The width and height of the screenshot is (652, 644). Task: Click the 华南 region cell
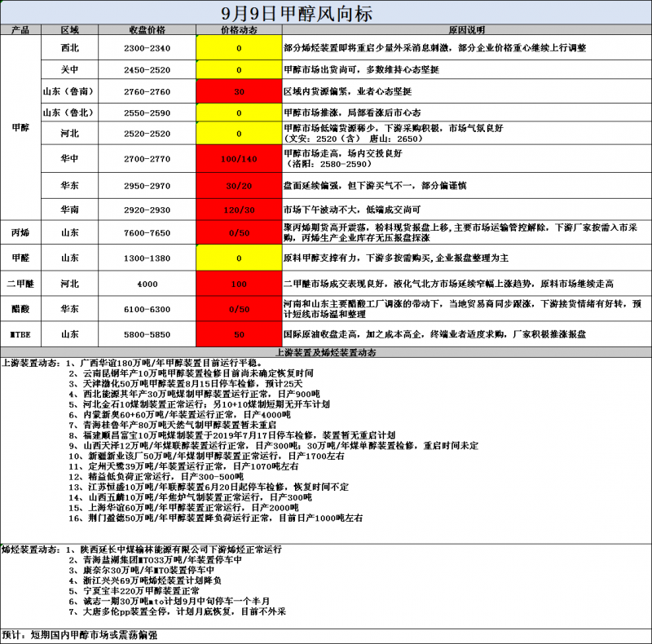[69, 210]
